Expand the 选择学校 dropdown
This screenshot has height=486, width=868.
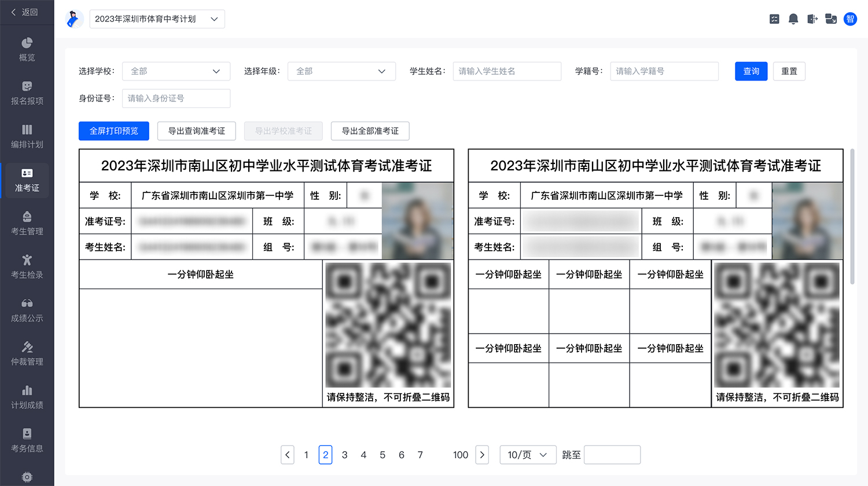[x=176, y=71]
